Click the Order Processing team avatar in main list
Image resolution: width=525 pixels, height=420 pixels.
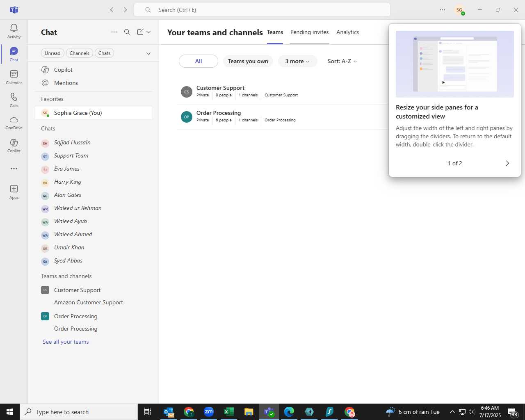(187, 117)
